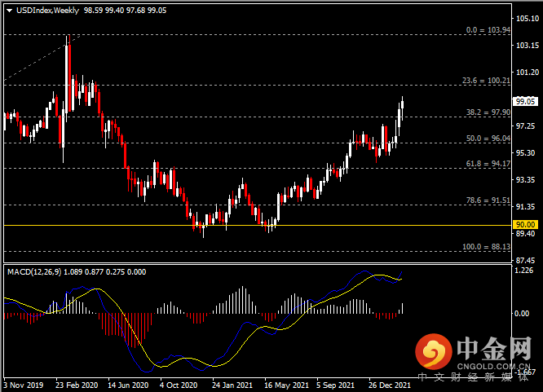This screenshot has width=543, height=392.
Task: Click price axis value 103.15
Action: [528, 46]
